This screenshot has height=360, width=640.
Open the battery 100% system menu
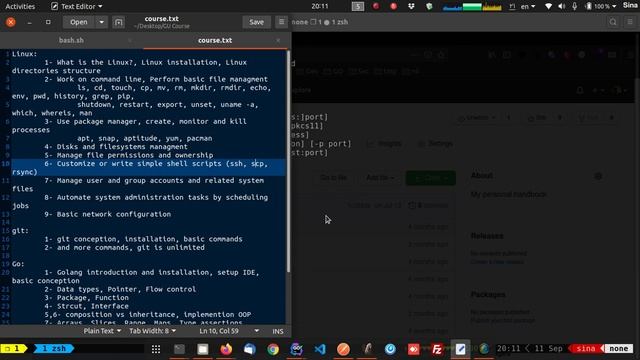point(601,6)
